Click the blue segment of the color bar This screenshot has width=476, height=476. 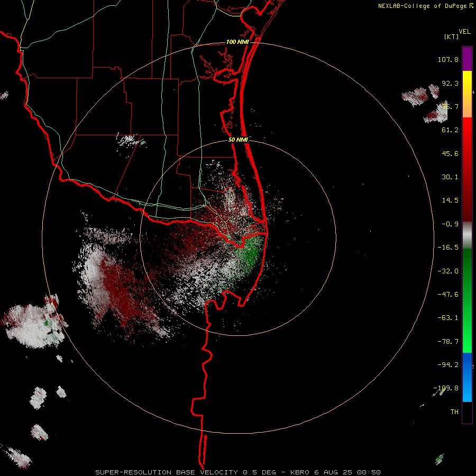click(x=467, y=377)
